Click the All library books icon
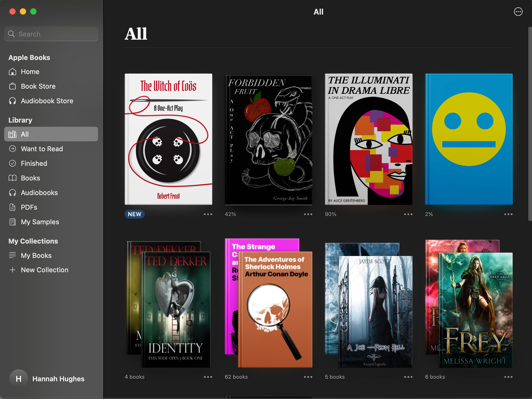The image size is (532, 399). (x=12, y=134)
